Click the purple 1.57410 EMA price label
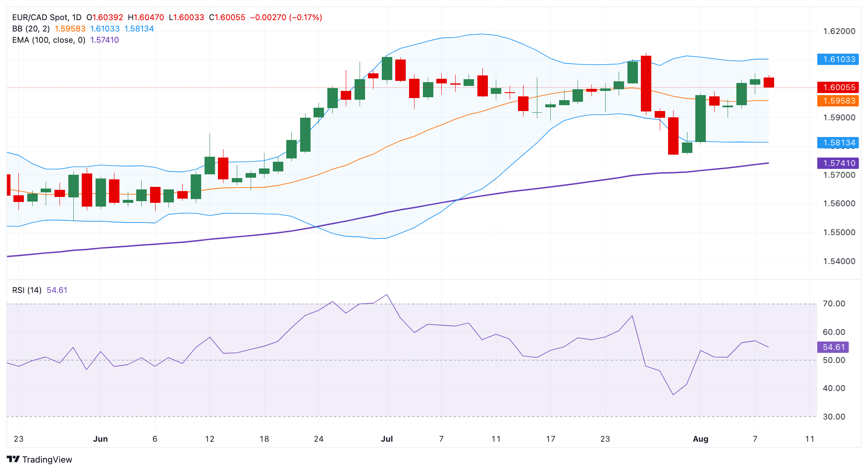Viewport: 868px width, 471px height. [838, 163]
